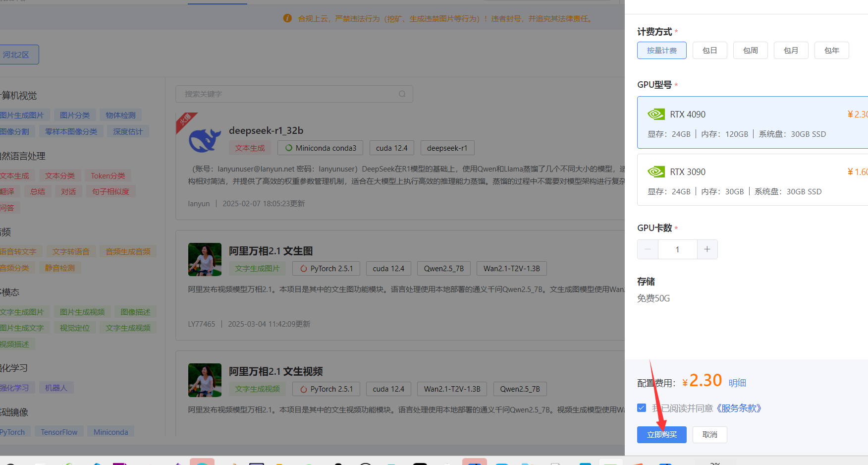Click the 取消 button

(710, 435)
